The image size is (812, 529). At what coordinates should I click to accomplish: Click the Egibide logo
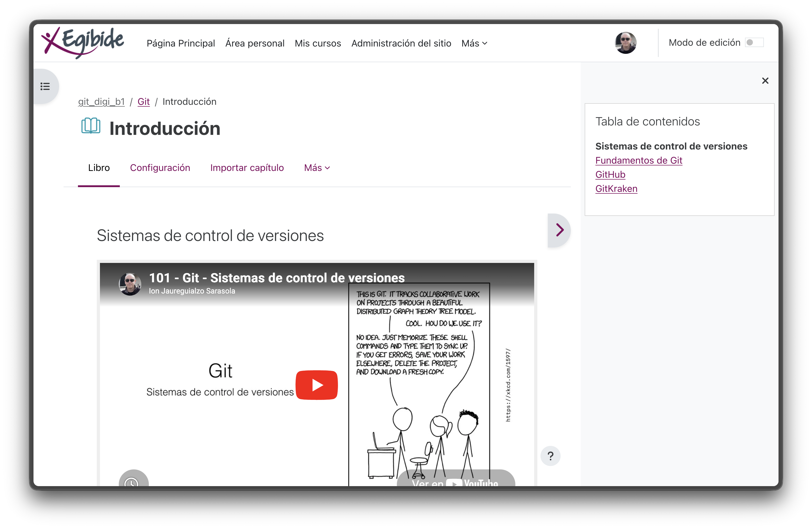82,43
